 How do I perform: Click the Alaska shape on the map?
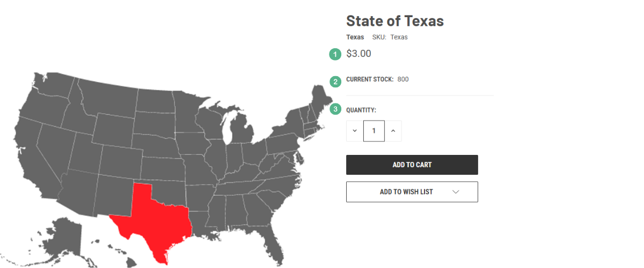point(64,236)
